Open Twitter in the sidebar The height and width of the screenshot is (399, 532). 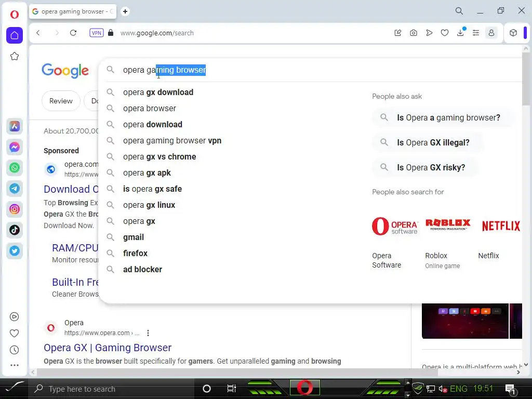pyautogui.click(x=14, y=251)
